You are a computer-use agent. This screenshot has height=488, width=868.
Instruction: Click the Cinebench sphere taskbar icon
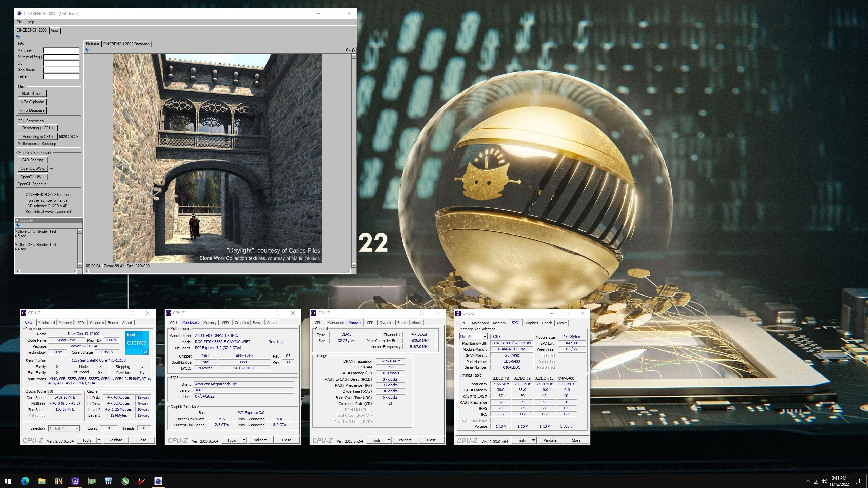point(158,481)
